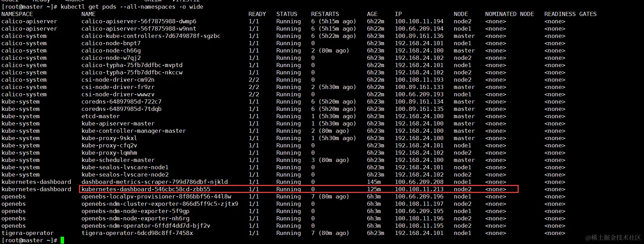Select pod name csi-node-driver-wwwzv

click(x=118, y=94)
